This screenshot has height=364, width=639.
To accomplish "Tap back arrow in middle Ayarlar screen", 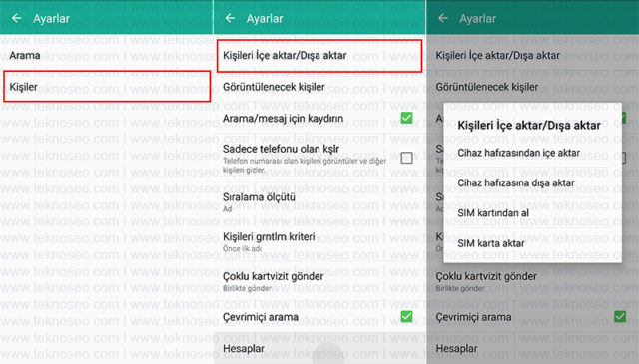I will [231, 18].
